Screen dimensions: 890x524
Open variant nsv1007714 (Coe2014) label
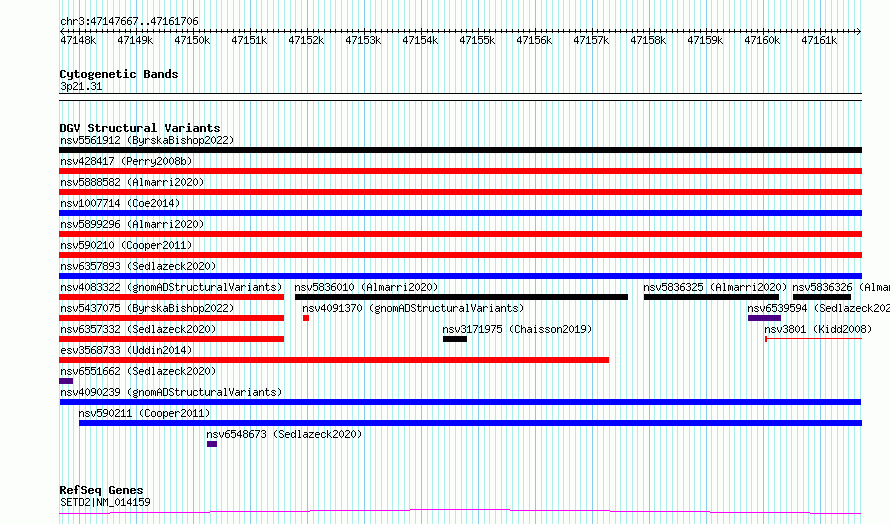(120, 203)
